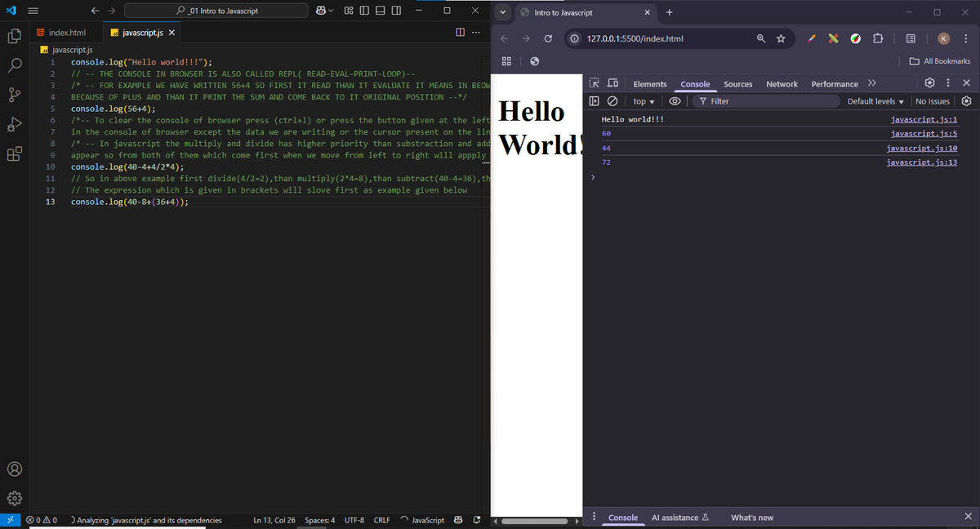Image resolution: width=980 pixels, height=529 pixels.
Task: Bookmark this page with the star
Action: pos(781,38)
